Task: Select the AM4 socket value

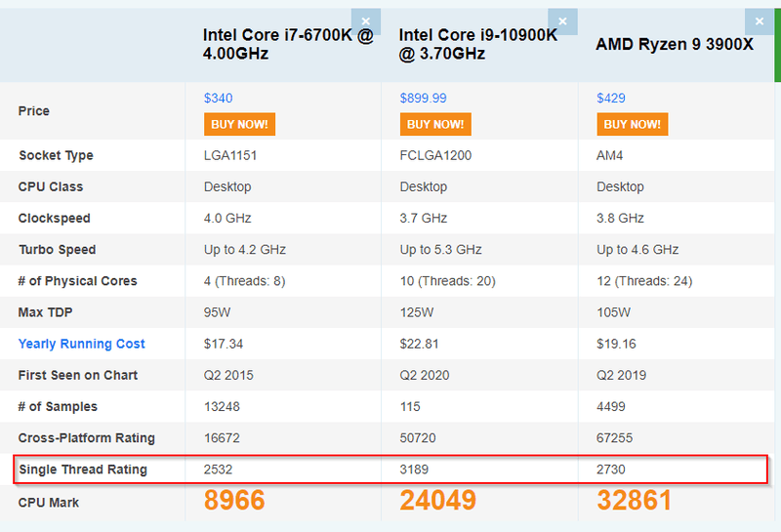Action: 609,155
